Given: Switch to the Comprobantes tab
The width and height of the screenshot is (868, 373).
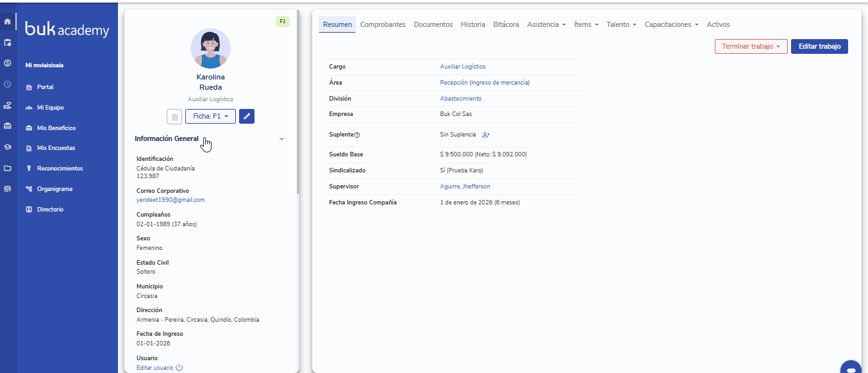Looking at the screenshot, I should click(x=383, y=24).
